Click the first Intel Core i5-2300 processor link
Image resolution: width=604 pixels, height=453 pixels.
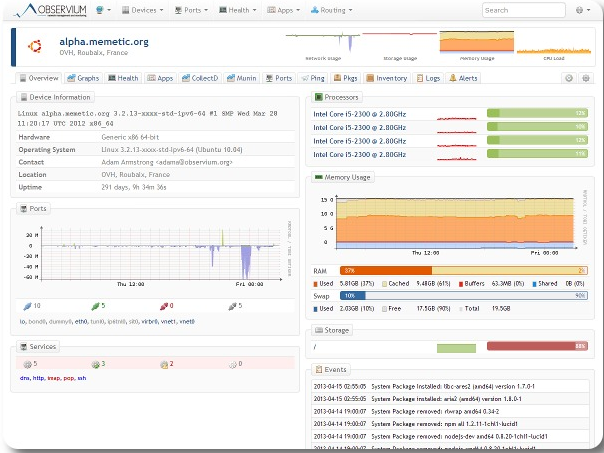(x=359, y=114)
